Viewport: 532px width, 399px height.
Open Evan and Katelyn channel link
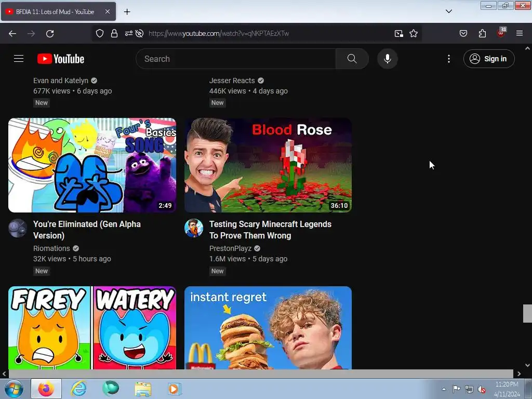61,81
